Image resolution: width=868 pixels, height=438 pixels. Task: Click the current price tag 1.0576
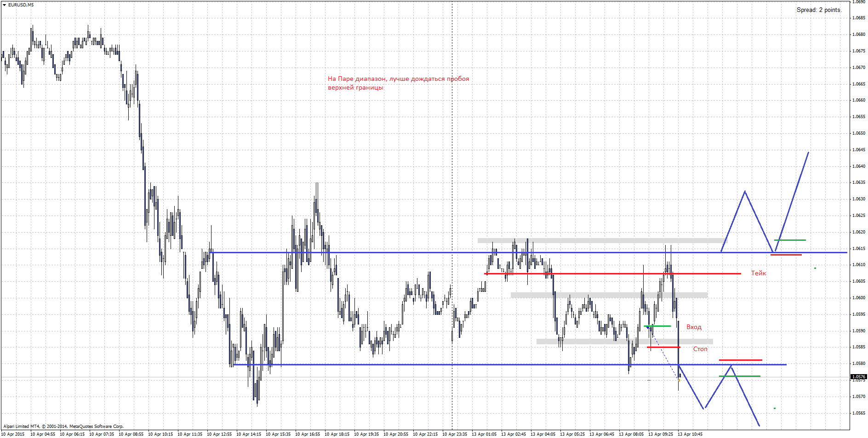858,377
